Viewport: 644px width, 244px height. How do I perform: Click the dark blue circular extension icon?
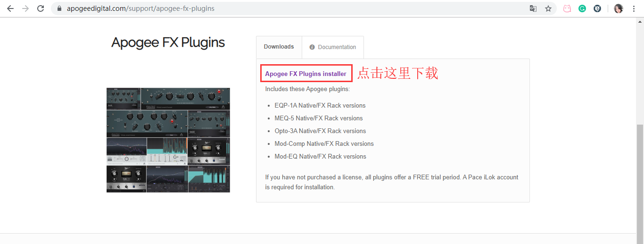(x=597, y=8)
